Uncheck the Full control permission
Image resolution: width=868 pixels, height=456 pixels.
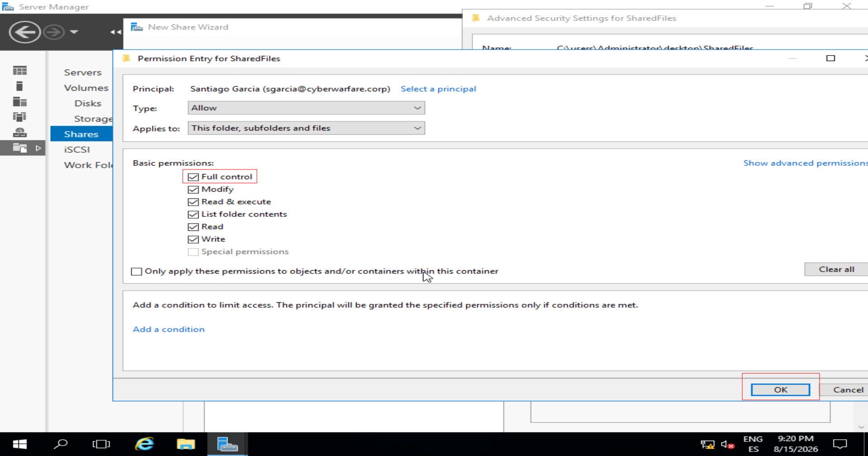tap(193, 177)
